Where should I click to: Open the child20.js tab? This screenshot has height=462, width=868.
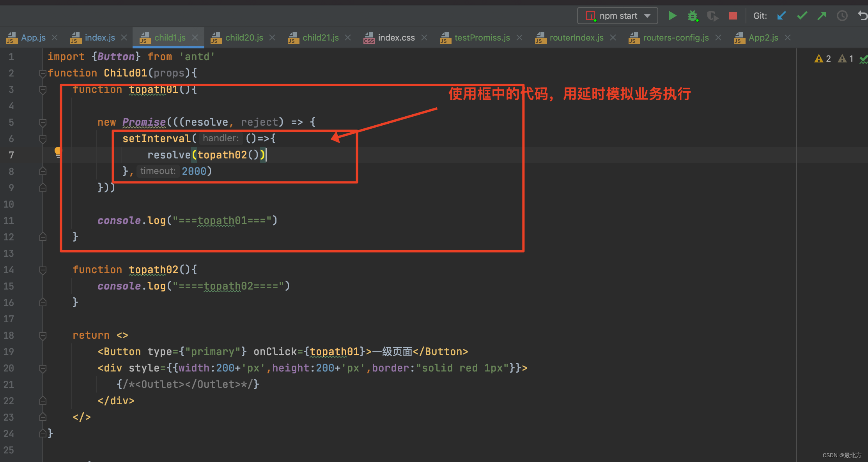tap(244, 38)
